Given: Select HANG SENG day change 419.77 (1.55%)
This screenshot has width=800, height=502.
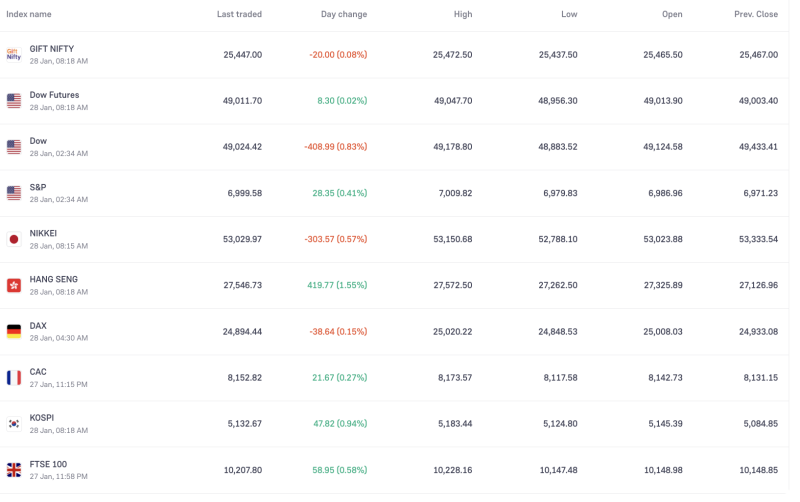Looking at the screenshot, I should [x=337, y=285].
